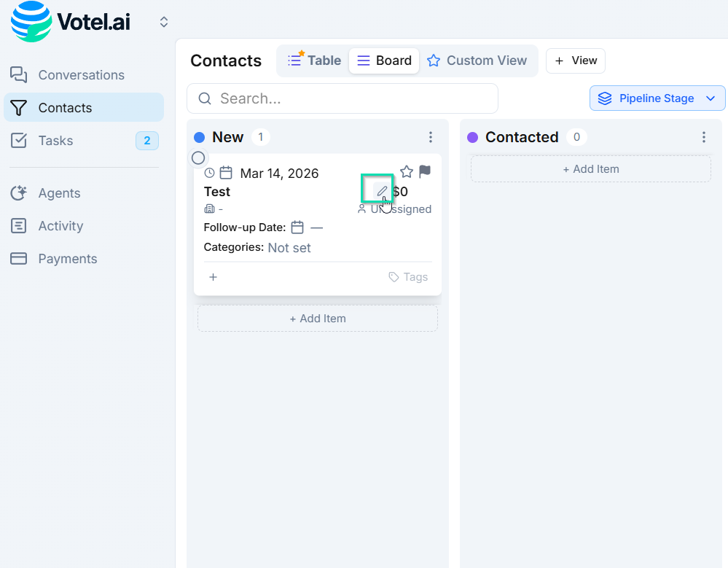Select the Test card circle checkbox
The width and height of the screenshot is (728, 568).
tap(198, 157)
